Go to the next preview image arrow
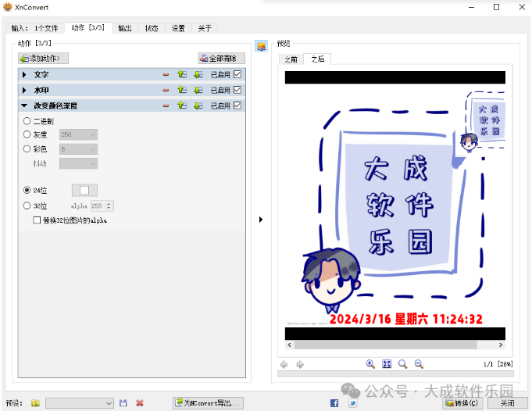The image size is (532, 411). [300, 364]
